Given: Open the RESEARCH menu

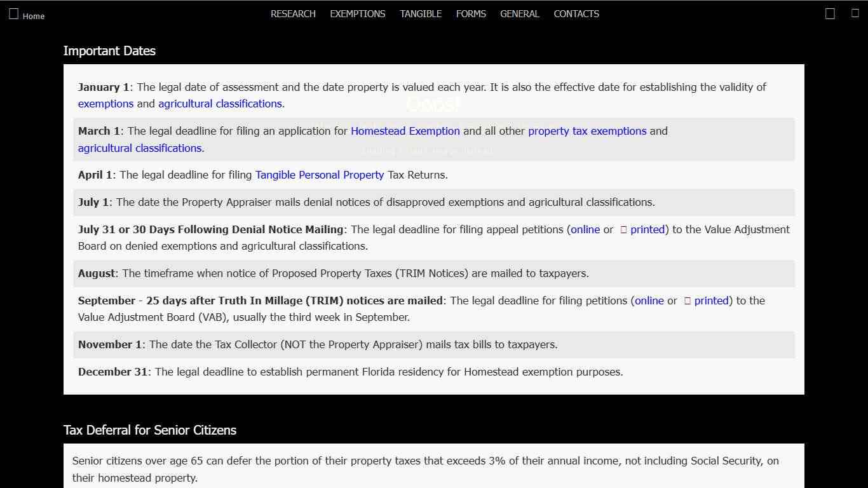Looking at the screenshot, I should 293,14.
